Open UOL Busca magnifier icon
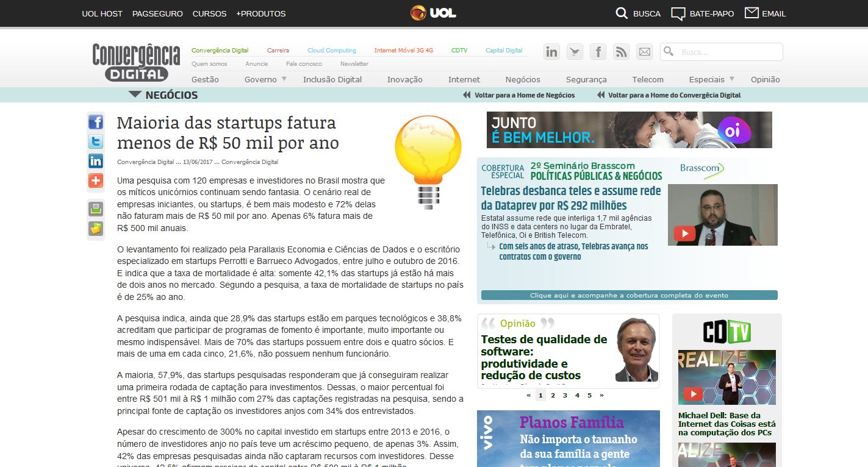868x467 pixels. 622,13
